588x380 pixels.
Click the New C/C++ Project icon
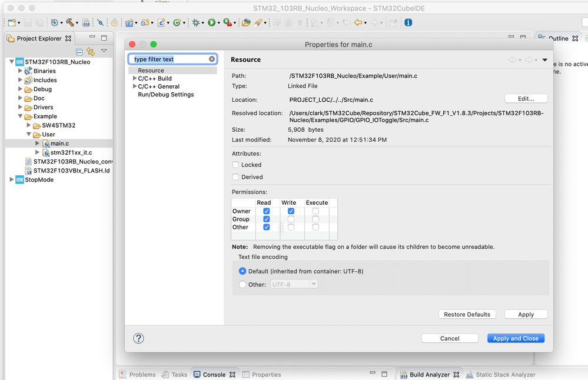click(129, 23)
